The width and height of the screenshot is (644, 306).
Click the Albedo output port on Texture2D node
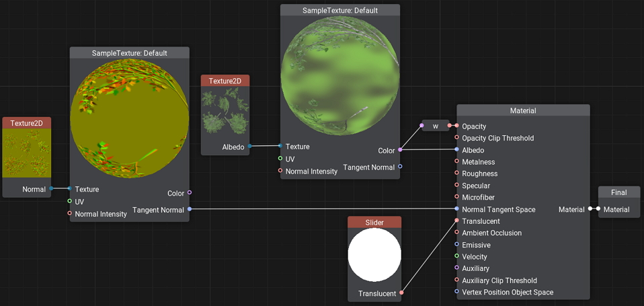point(249,146)
